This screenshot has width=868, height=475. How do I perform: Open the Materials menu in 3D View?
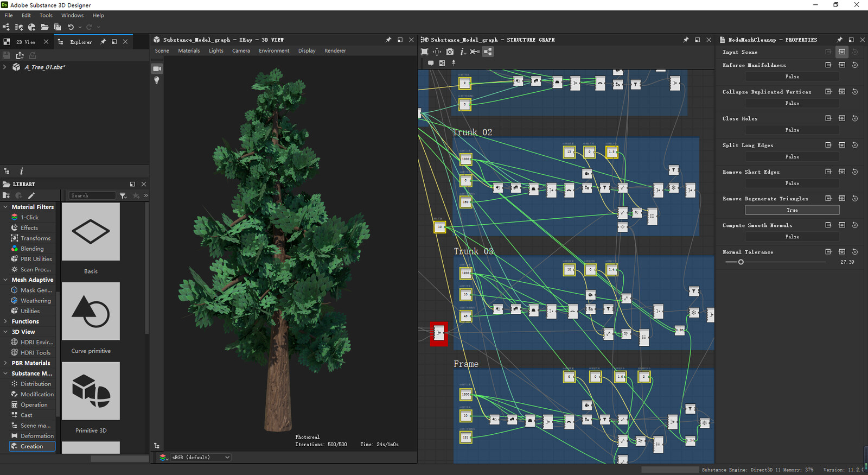click(189, 50)
